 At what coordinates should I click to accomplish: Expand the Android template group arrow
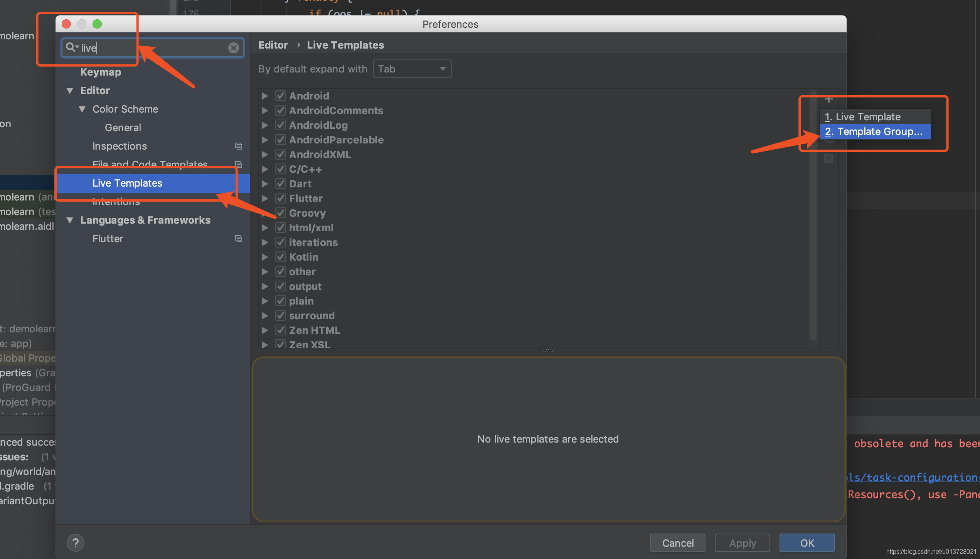coord(265,96)
